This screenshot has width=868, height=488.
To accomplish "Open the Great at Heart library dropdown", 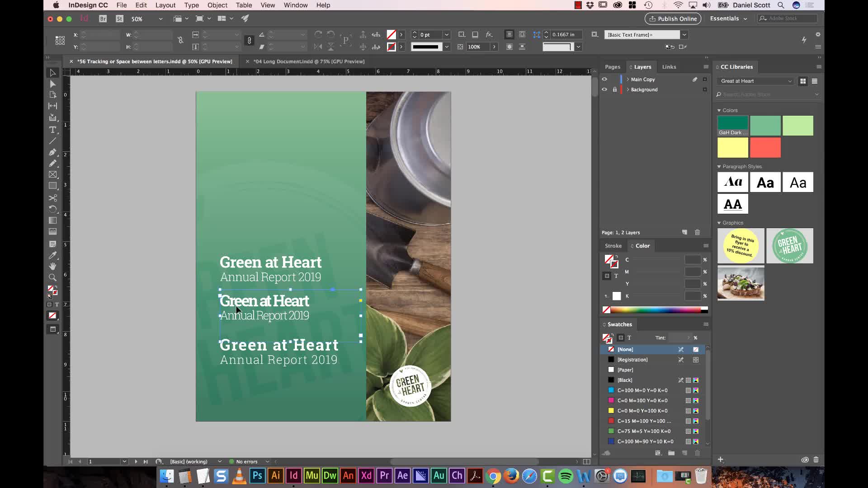I will pyautogui.click(x=755, y=81).
